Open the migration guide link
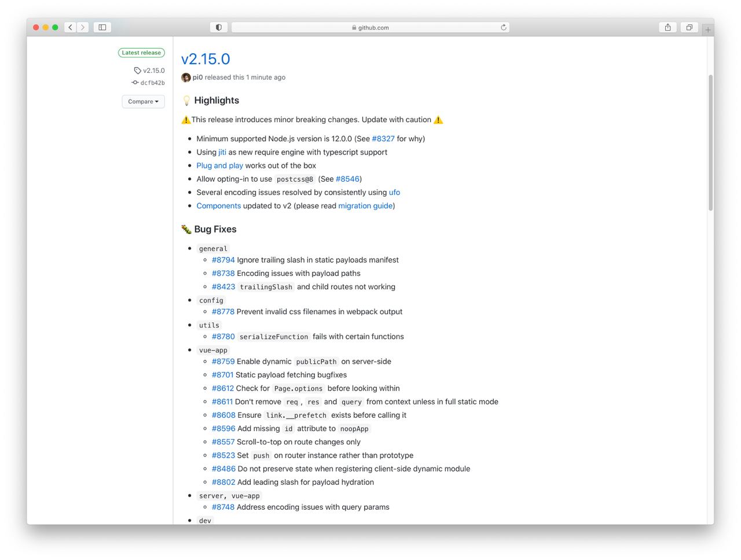The height and width of the screenshot is (560, 741). 365,206
